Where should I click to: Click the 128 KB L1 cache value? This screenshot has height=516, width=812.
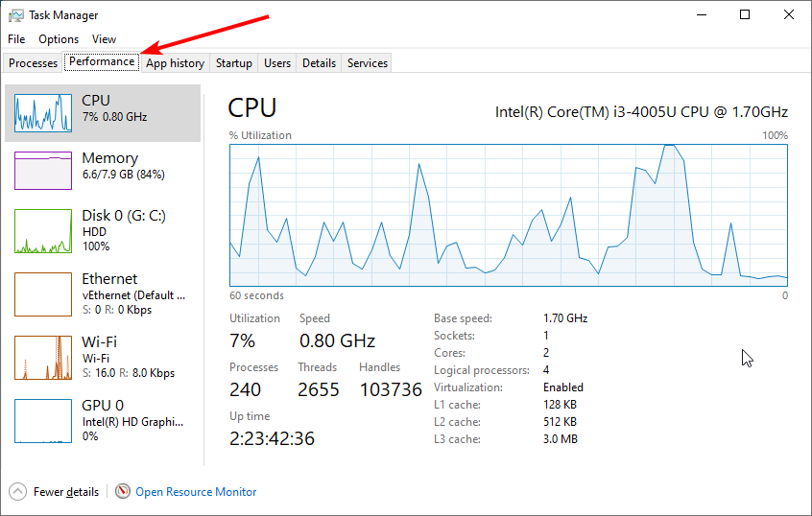(x=560, y=405)
